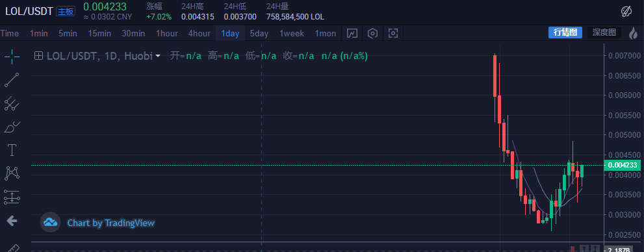
Task: Switch to Time interval view
Action: [10, 34]
